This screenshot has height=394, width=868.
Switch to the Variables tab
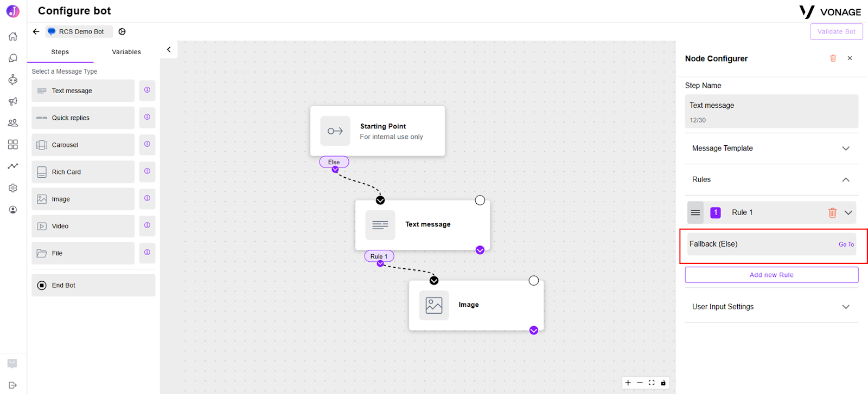[126, 52]
